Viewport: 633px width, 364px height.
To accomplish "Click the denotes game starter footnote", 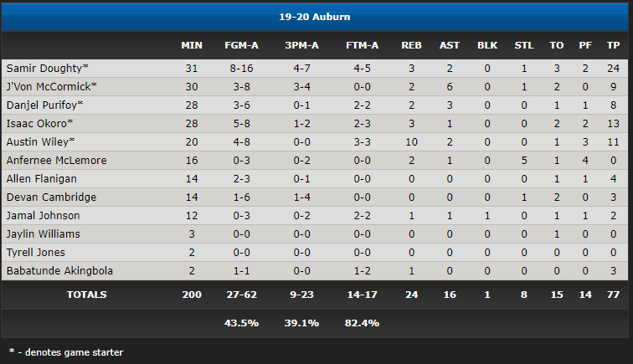I will [x=66, y=352].
